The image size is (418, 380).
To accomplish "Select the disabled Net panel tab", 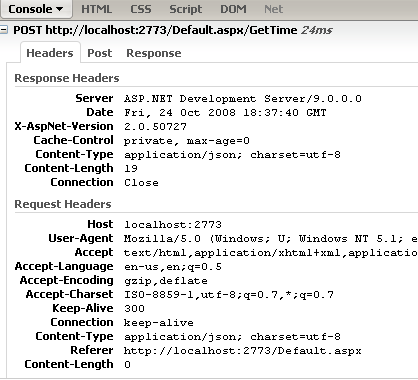I will pyautogui.click(x=273, y=9).
